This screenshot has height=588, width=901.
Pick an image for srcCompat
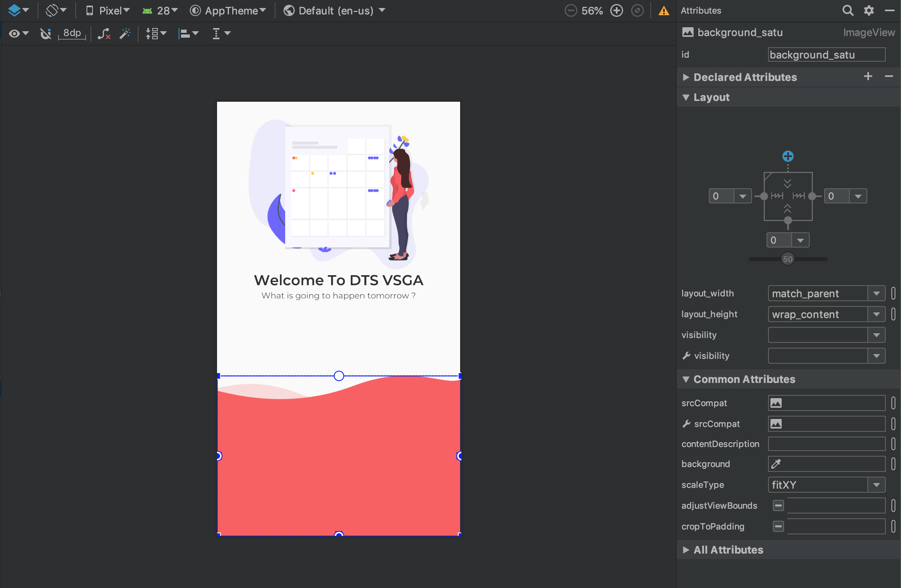tap(776, 403)
